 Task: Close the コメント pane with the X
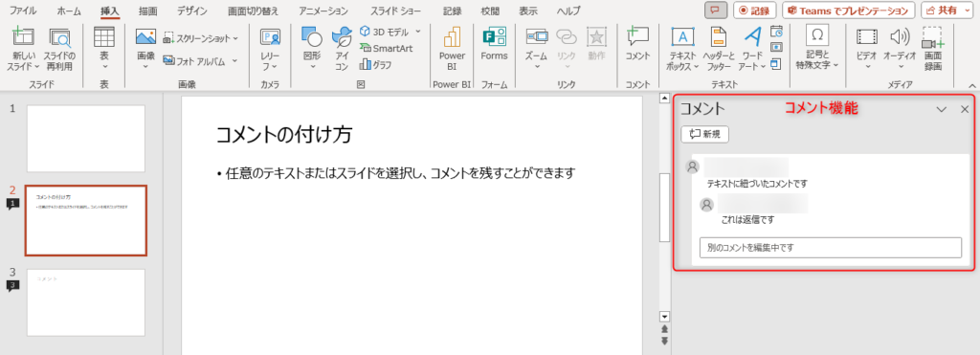[965, 109]
